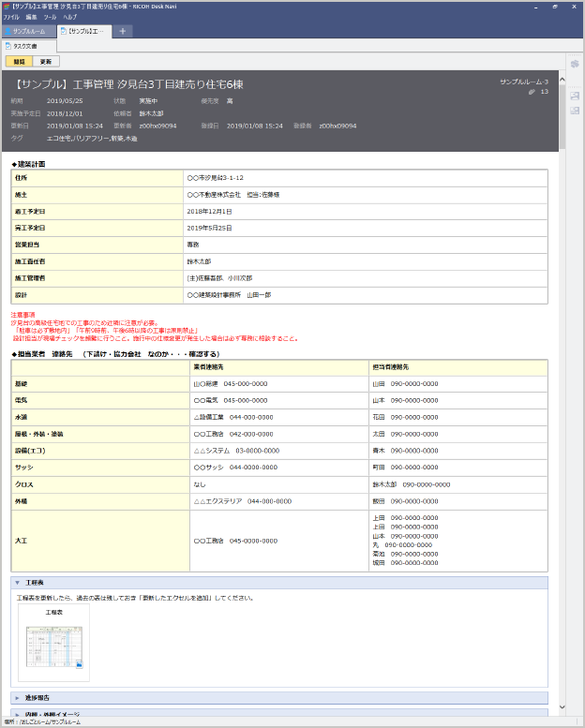
Task: Click the plus icon to add a new tab
Action: tap(123, 31)
